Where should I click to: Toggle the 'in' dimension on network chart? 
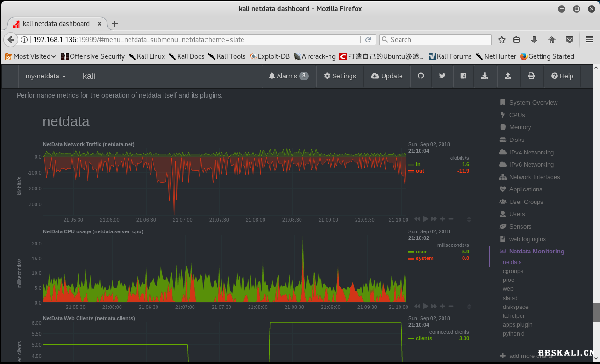tap(418, 164)
